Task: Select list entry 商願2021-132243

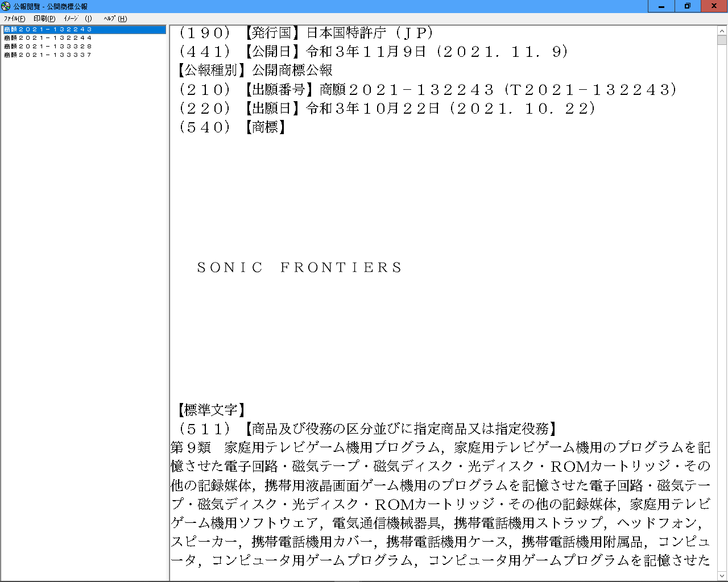Action: point(84,30)
